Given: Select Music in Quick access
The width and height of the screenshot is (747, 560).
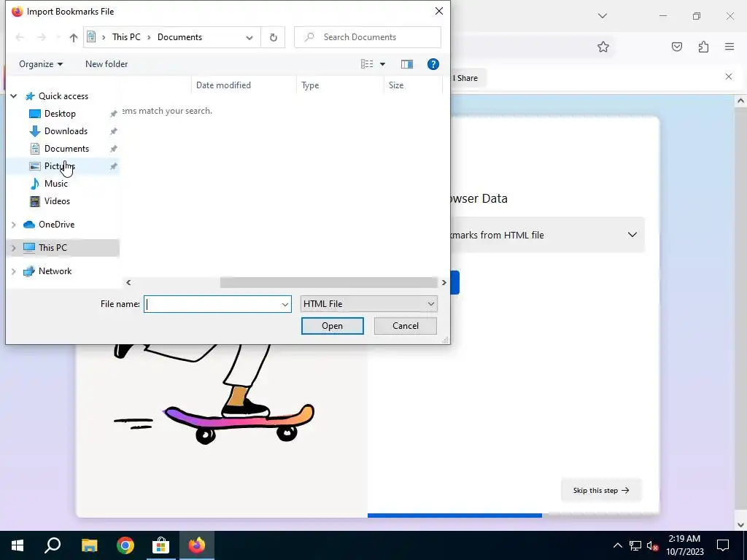Looking at the screenshot, I should coord(55,184).
